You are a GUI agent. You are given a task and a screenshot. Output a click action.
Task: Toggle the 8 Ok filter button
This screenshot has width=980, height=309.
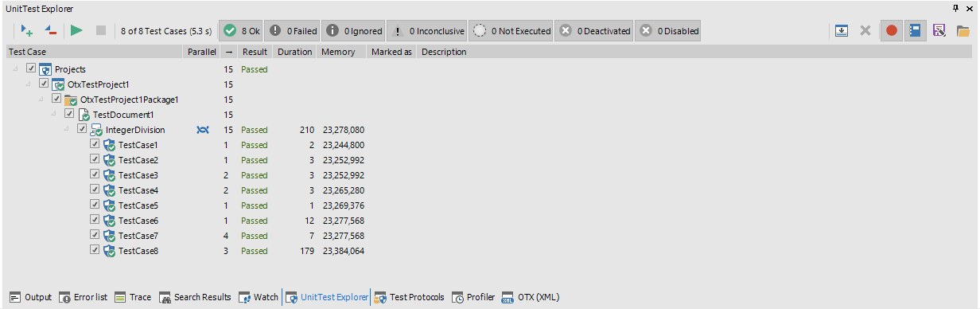pyautogui.click(x=241, y=31)
